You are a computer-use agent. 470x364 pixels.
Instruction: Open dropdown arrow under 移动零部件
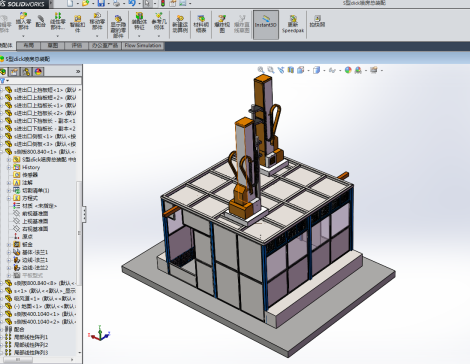[97, 36]
